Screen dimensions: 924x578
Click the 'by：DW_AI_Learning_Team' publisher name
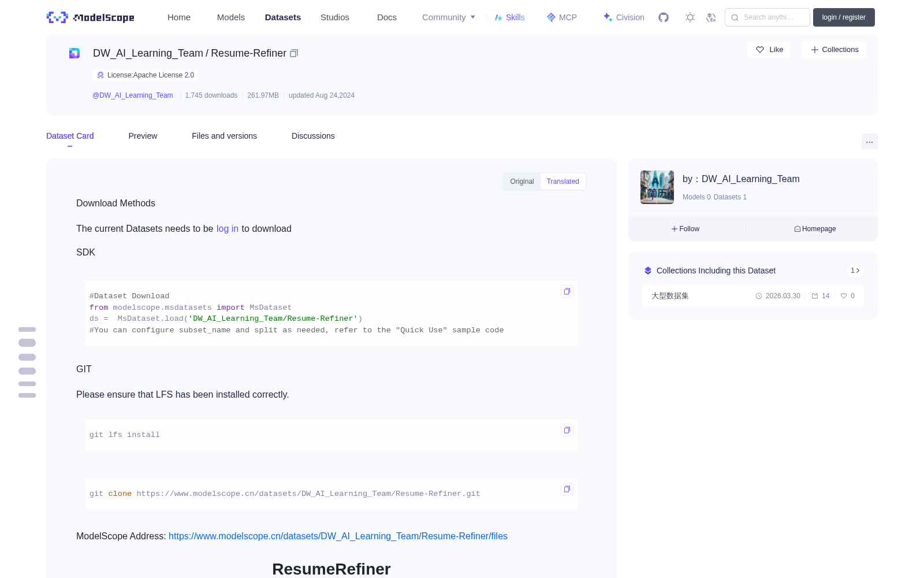(x=741, y=179)
